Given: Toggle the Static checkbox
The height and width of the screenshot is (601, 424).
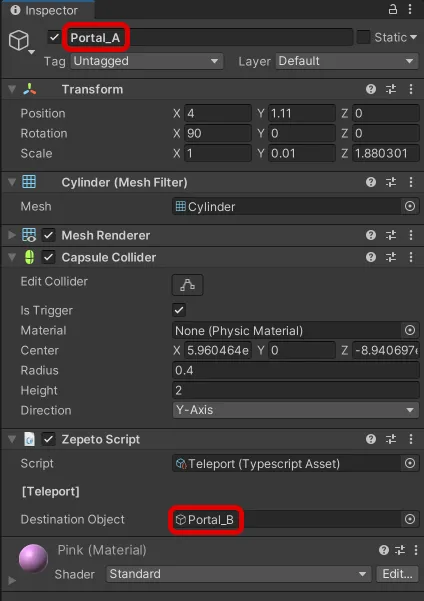Looking at the screenshot, I should coord(363,37).
